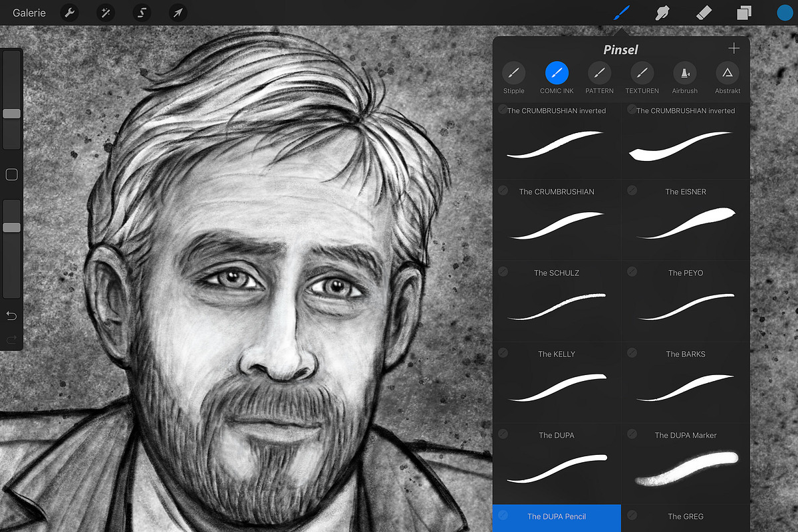The height and width of the screenshot is (532, 798).
Task: Open the COMIC INK brush set
Action: (557, 78)
